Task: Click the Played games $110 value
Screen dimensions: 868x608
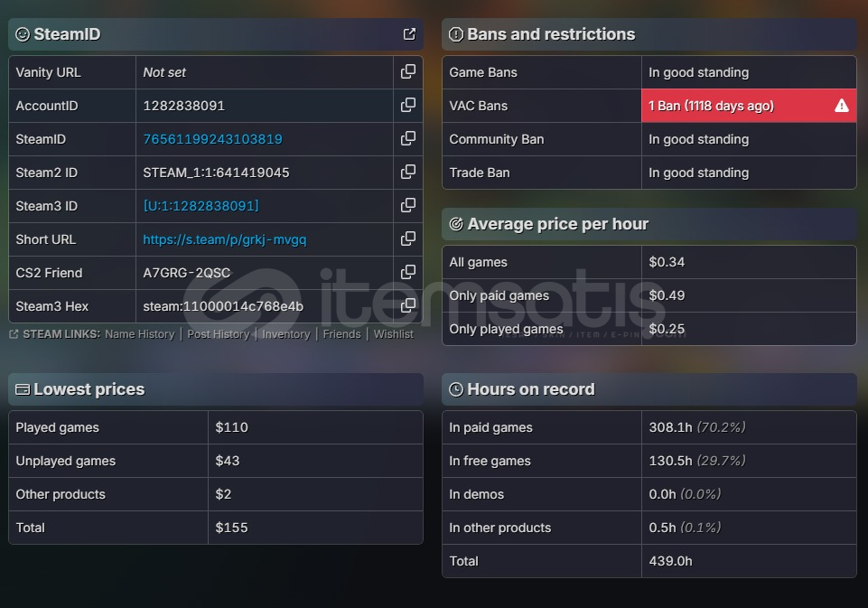Action: [x=231, y=427]
